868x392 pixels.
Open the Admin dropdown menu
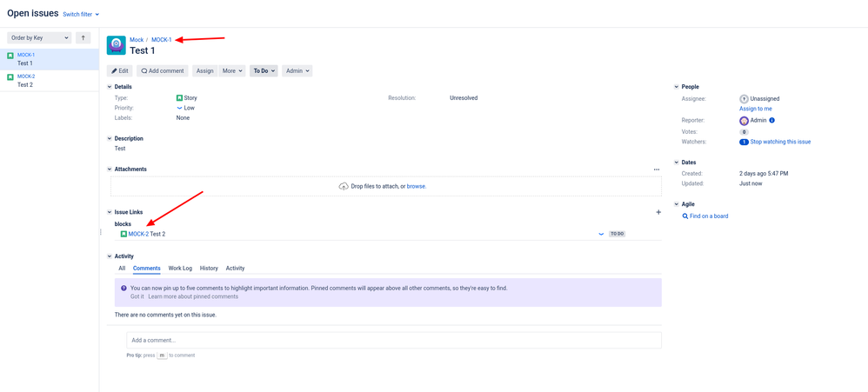297,70
